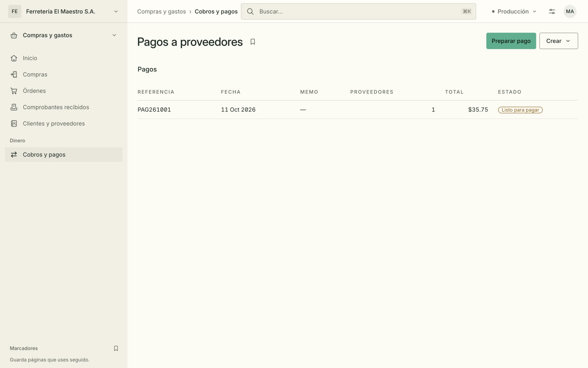Screen dimensions: 588x368
Task: Click the ESTADO column header
Action: coord(510,92)
